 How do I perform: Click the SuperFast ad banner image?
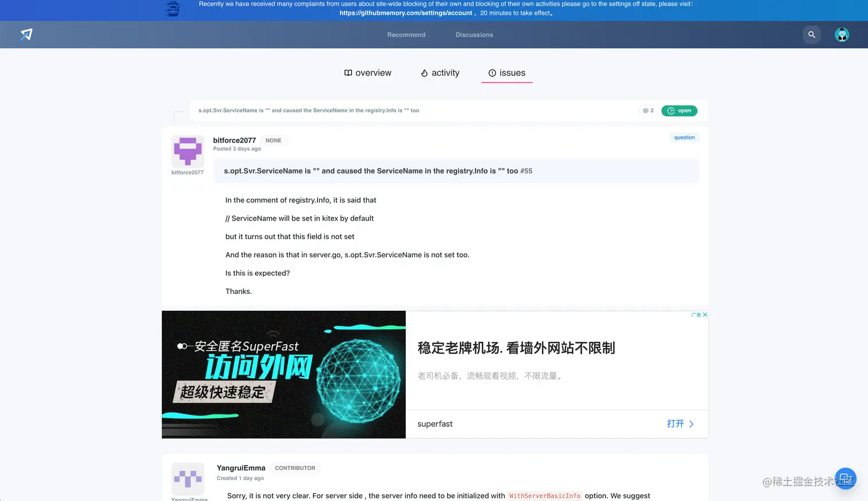coord(284,375)
